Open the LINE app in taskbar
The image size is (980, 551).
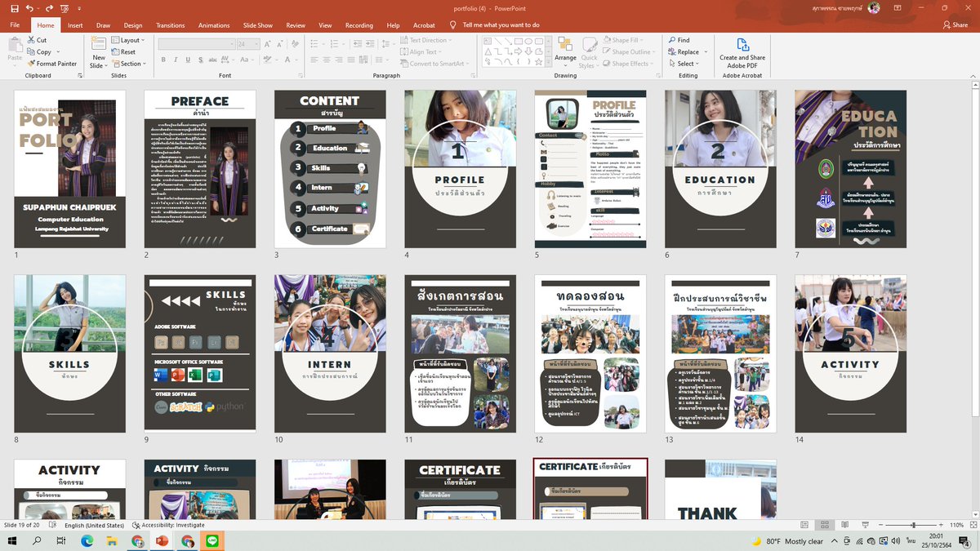click(x=212, y=541)
